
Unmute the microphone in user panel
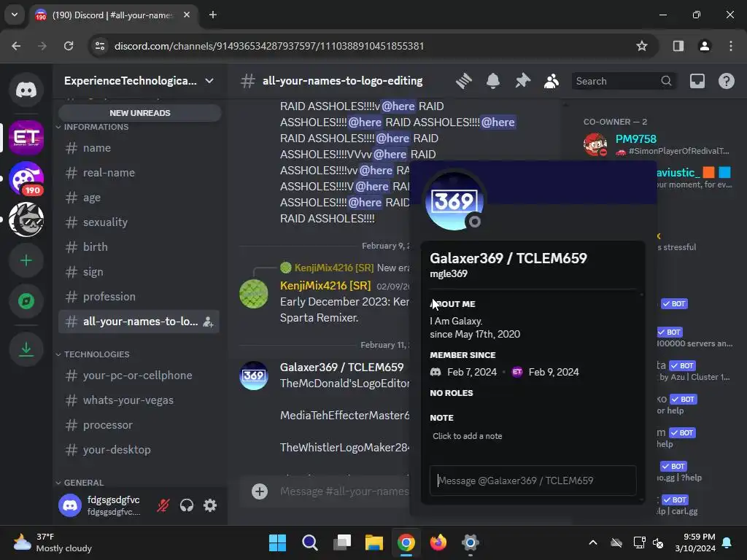click(x=163, y=505)
